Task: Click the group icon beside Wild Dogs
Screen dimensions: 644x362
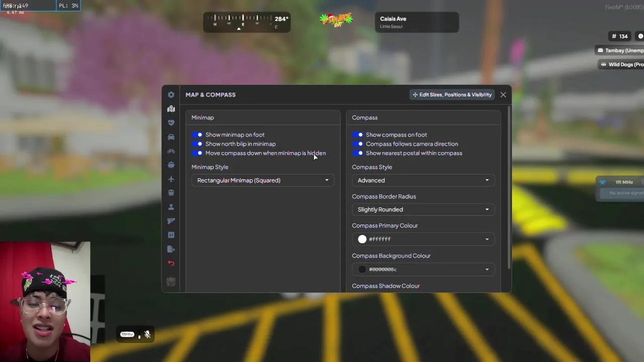Action: coord(603,64)
